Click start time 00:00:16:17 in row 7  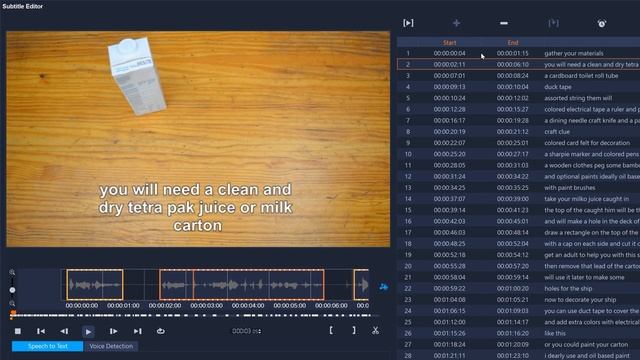coord(449,120)
